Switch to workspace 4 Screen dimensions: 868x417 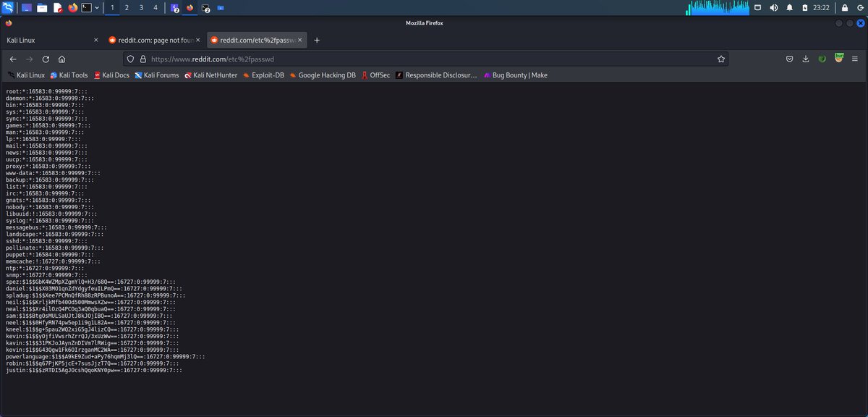(155, 8)
